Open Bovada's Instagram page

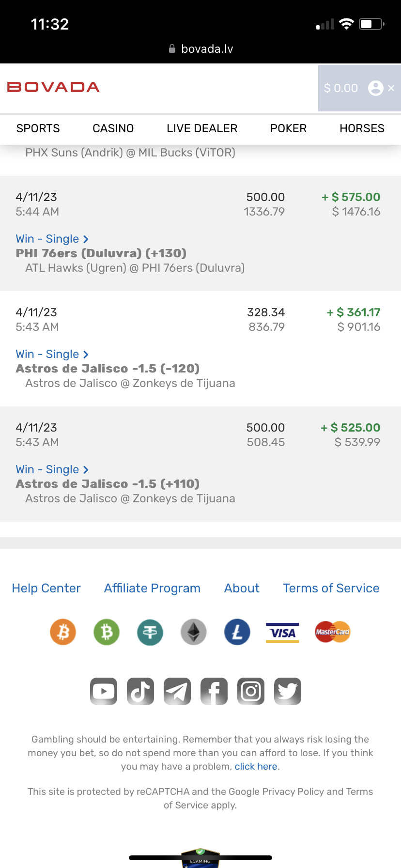(x=251, y=691)
